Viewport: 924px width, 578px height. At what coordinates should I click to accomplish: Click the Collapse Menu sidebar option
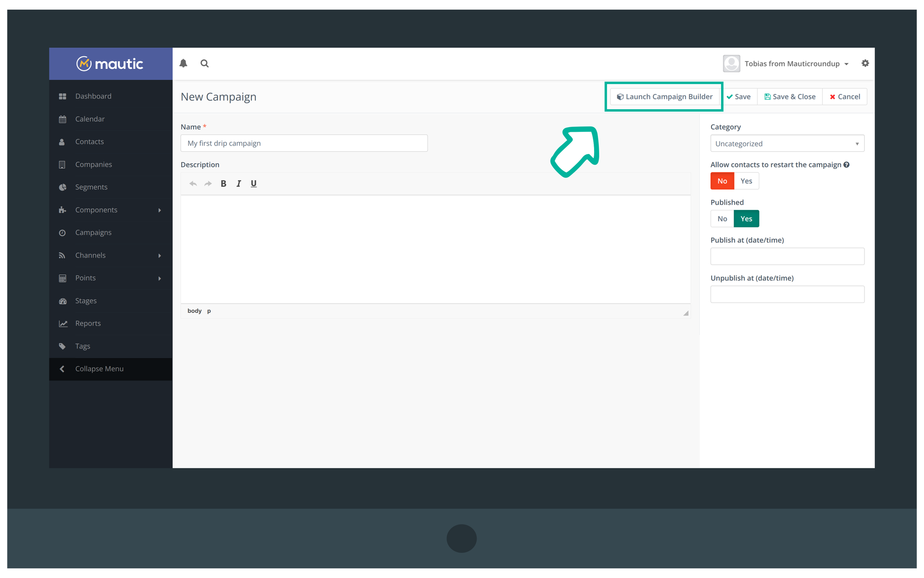click(98, 368)
